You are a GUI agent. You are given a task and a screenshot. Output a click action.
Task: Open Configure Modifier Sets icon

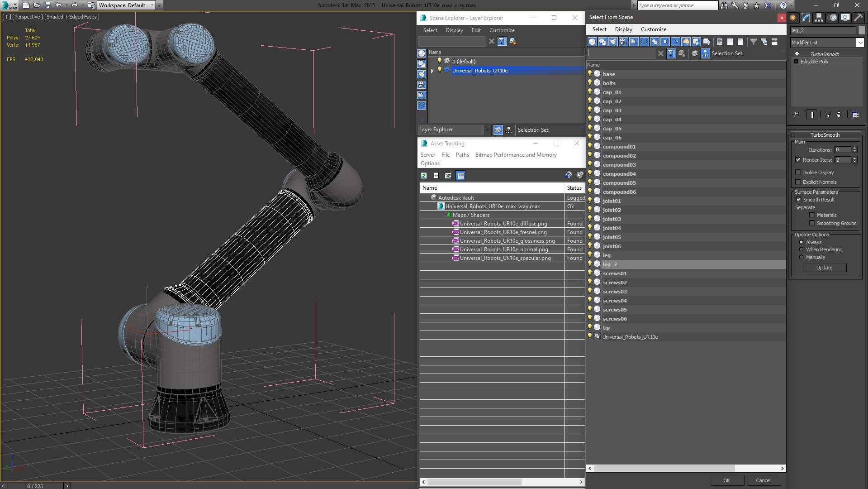click(855, 115)
